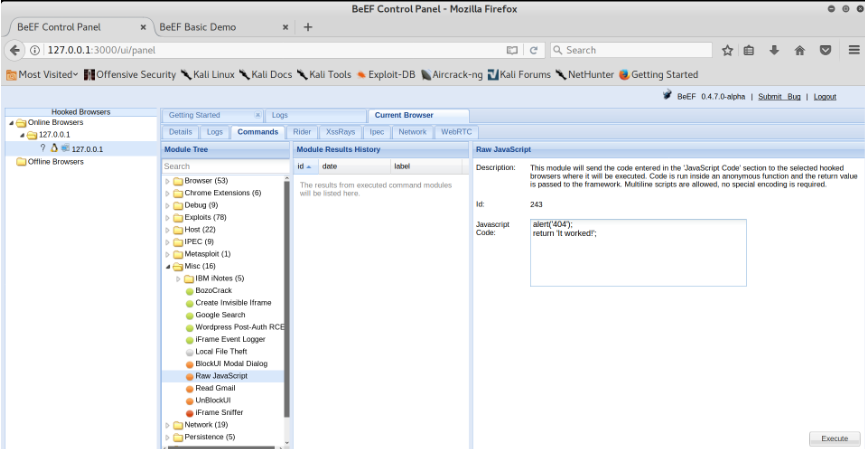Sort results by id column header
The height and width of the screenshot is (449, 865).
[x=306, y=166]
